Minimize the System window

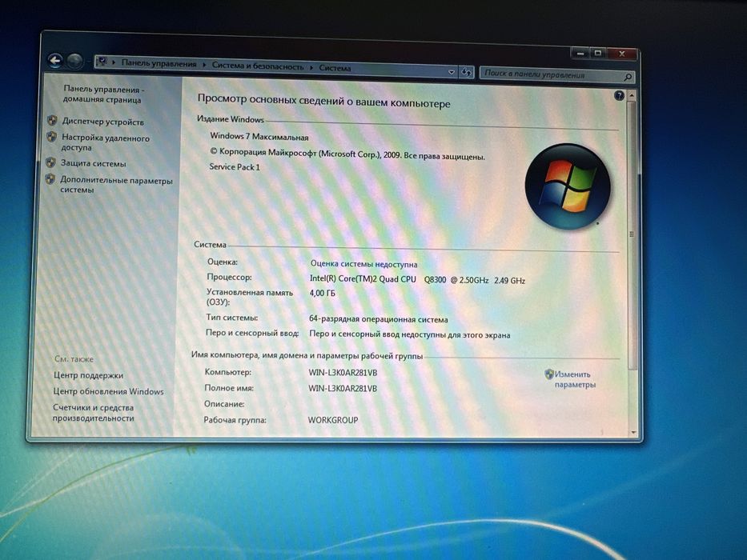[580, 54]
